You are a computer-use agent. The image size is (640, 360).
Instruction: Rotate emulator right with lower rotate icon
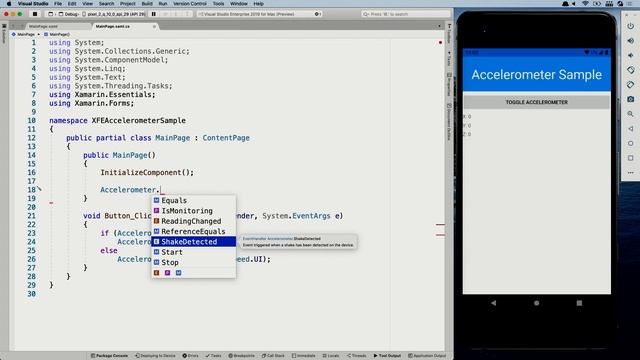pyautogui.click(x=631, y=85)
